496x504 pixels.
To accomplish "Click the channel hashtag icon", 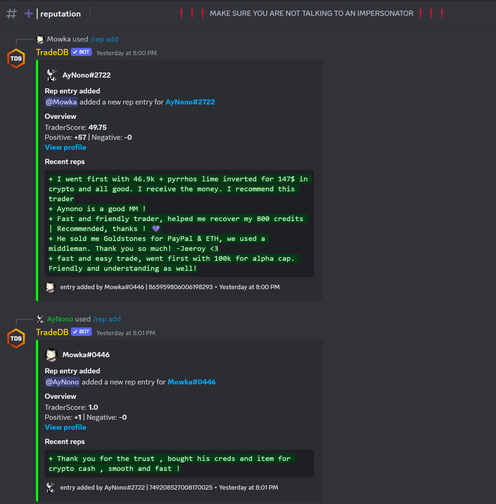I will click(12, 14).
